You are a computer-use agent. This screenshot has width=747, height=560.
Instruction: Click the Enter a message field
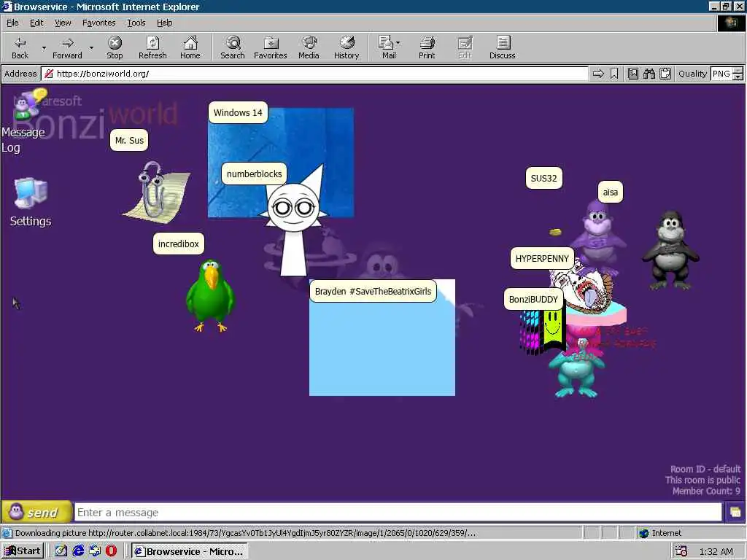click(x=398, y=513)
